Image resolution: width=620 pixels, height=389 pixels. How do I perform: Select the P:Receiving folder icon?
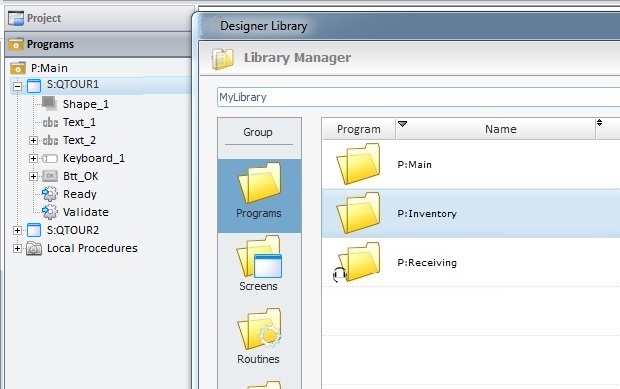pyautogui.click(x=359, y=262)
